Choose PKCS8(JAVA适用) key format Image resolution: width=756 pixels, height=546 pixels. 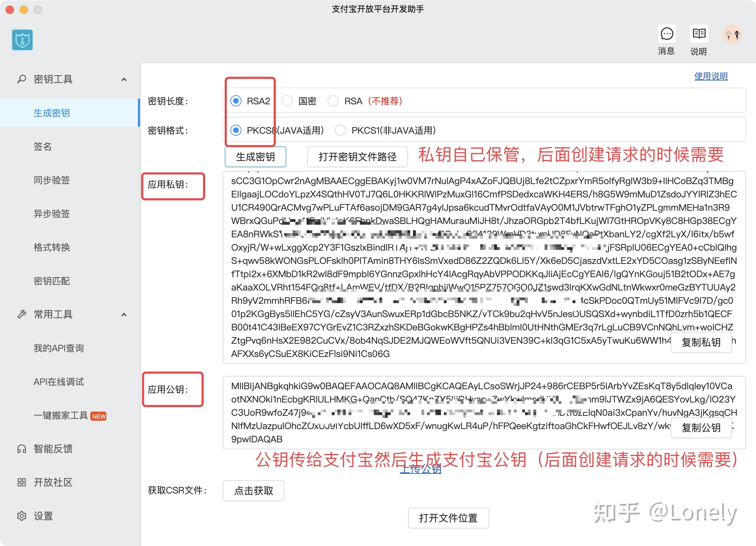(236, 131)
